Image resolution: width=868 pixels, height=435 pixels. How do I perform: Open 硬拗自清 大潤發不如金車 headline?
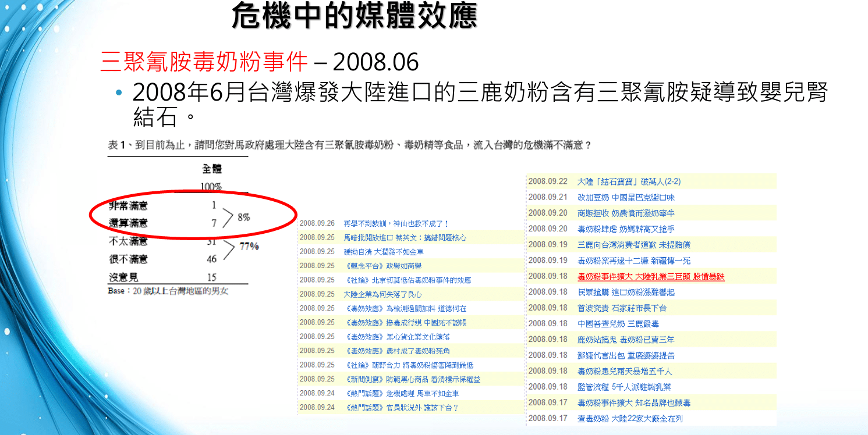tap(383, 252)
